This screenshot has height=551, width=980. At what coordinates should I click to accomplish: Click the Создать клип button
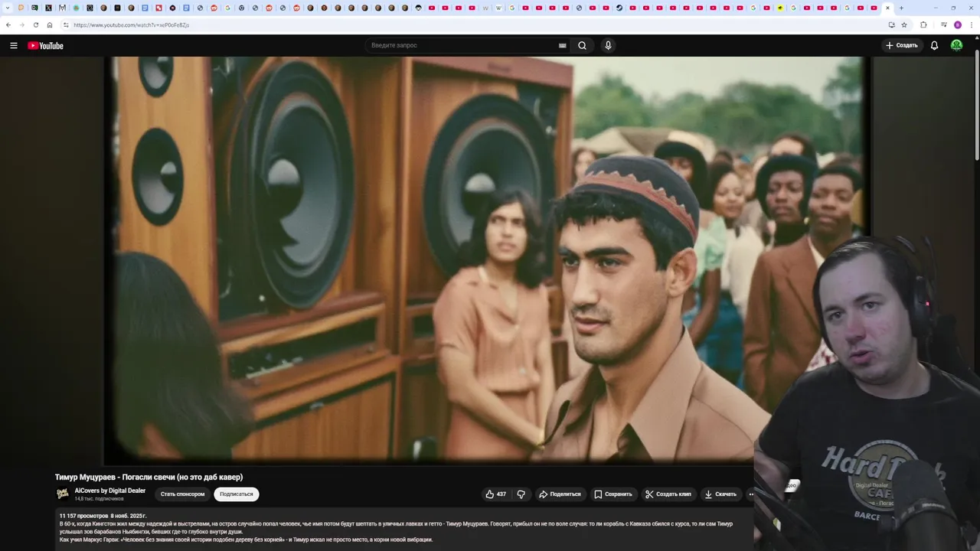pyautogui.click(x=668, y=494)
